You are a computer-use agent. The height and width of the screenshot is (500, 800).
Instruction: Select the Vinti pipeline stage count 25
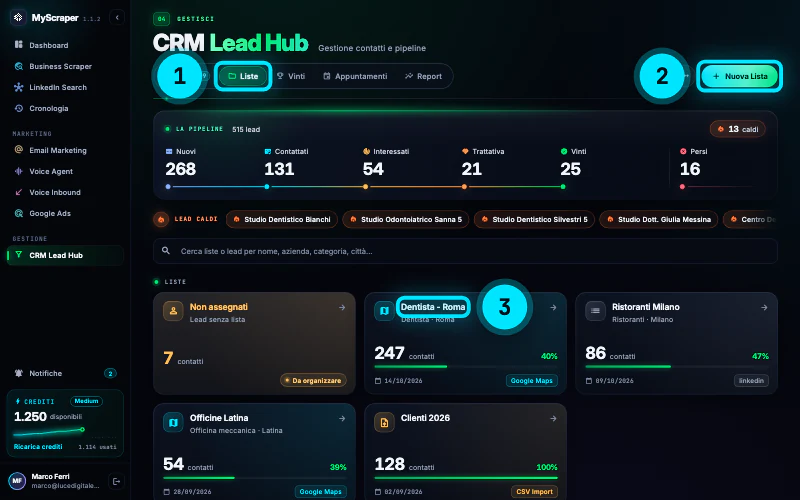[570, 169]
